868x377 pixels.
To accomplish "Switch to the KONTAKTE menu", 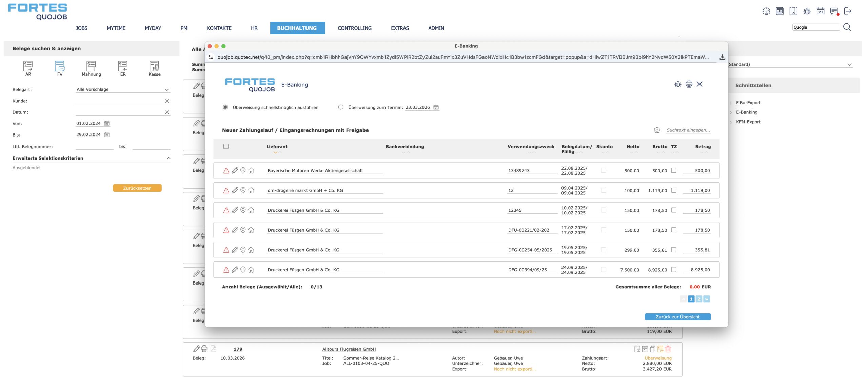I will click(x=219, y=28).
